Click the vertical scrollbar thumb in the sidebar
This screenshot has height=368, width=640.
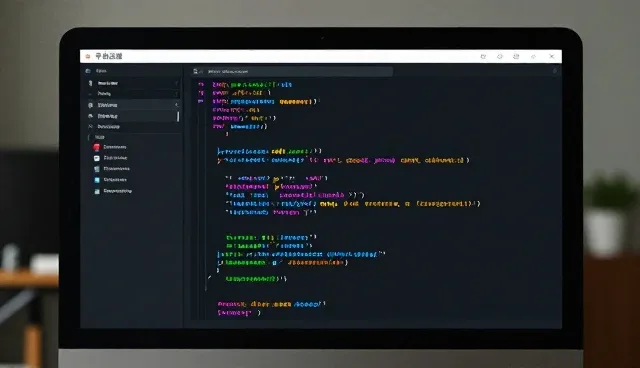point(178,117)
